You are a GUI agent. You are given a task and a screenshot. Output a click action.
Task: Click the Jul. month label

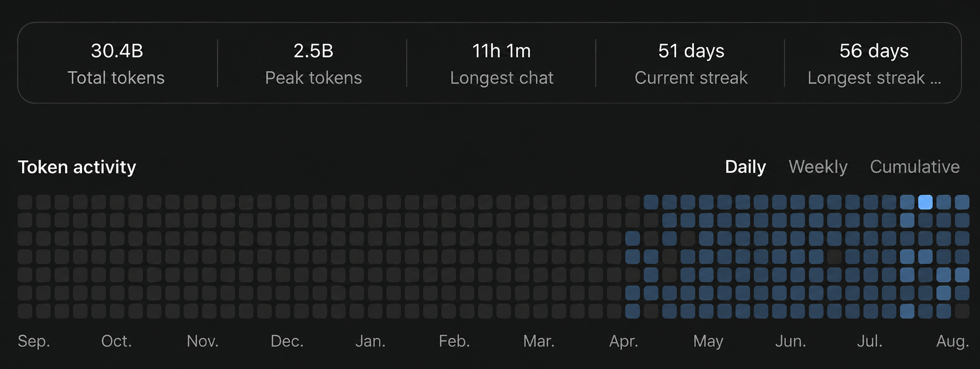pyautogui.click(x=869, y=341)
